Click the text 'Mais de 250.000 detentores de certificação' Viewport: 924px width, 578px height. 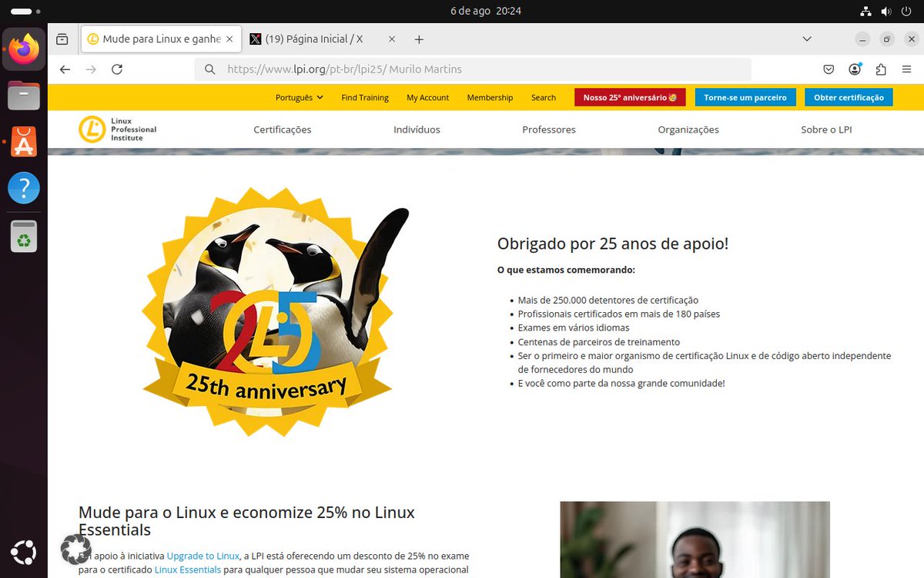coord(608,300)
